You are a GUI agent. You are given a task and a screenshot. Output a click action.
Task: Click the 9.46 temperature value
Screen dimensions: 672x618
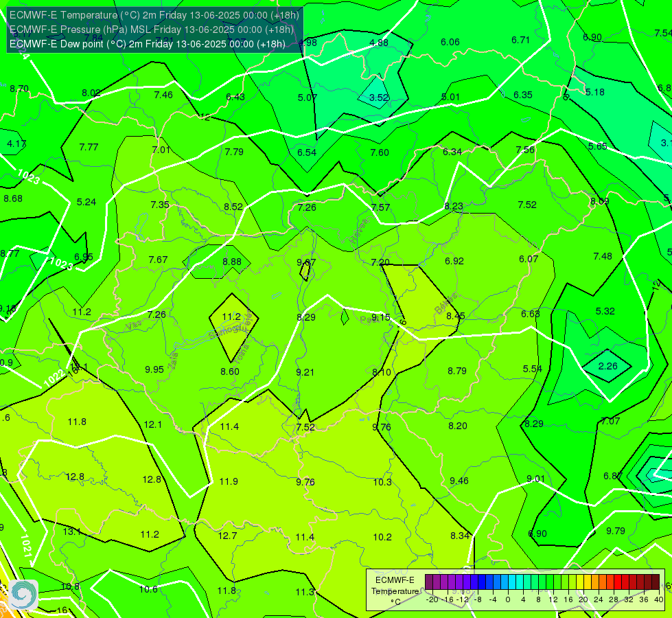tap(459, 481)
